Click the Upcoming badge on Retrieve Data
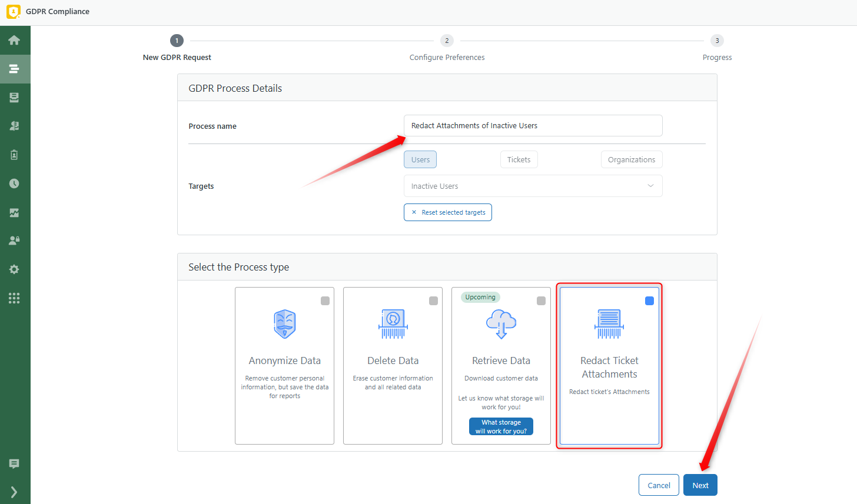Screen dimensions: 857x504 (x=480, y=297)
